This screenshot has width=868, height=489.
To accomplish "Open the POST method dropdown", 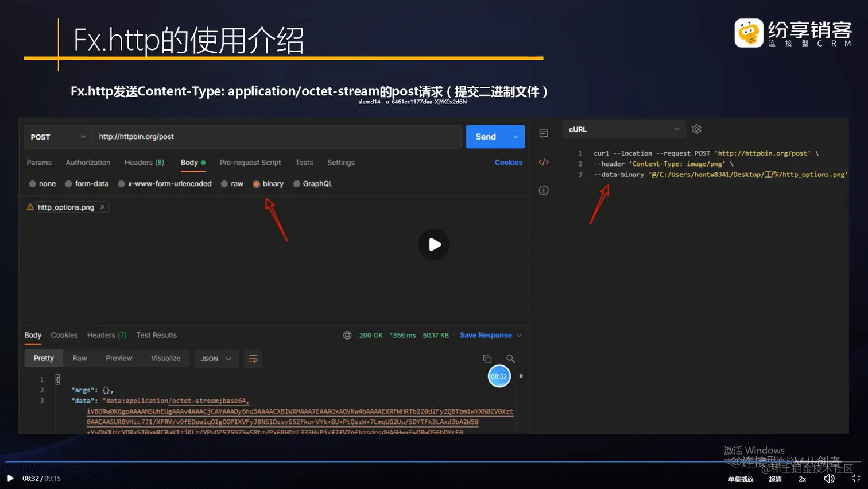I will 57,137.
